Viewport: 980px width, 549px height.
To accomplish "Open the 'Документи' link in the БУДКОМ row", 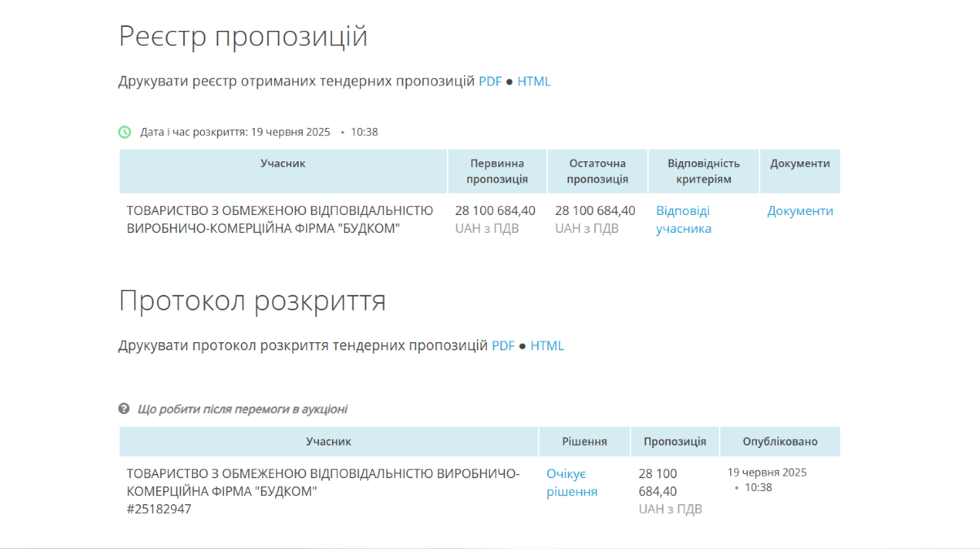I will tap(800, 211).
